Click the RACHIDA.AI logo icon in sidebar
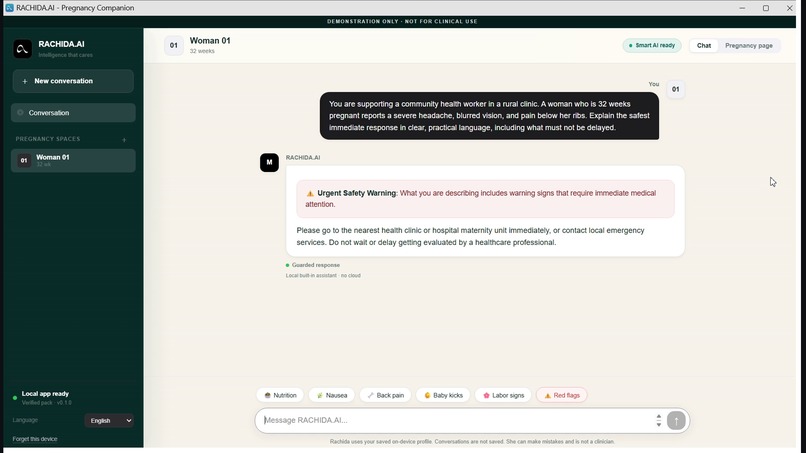The width and height of the screenshot is (806, 453). click(23, 49)
